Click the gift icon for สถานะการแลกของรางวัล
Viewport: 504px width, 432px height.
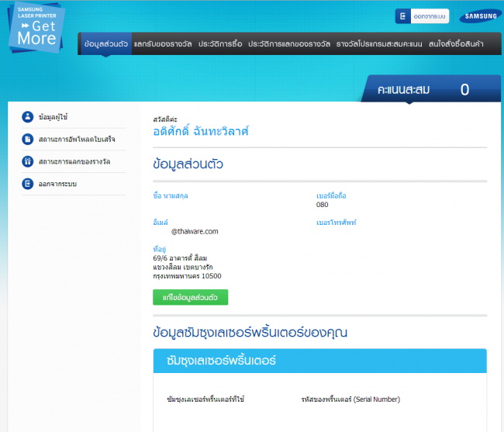28,161
